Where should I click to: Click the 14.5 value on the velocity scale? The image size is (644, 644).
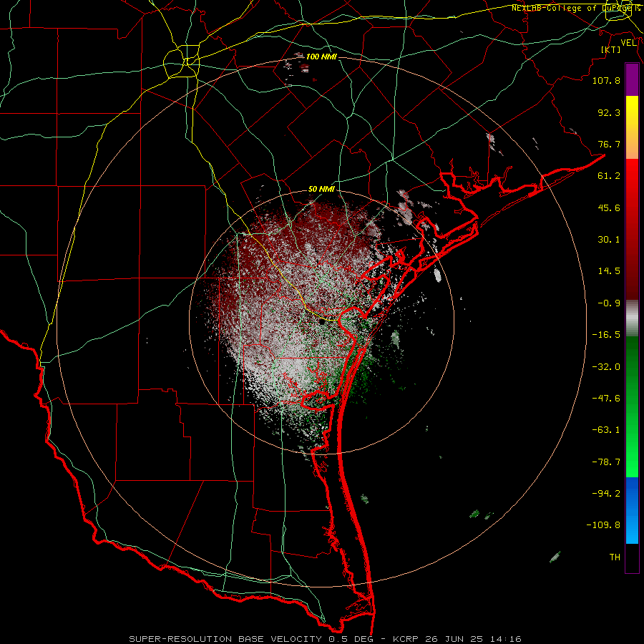[609, 271]
